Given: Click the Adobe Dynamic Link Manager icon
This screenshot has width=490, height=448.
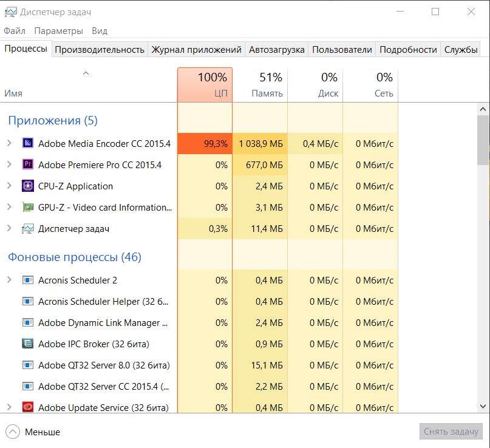Looking at the screenshot, I should tap(28, 322).
